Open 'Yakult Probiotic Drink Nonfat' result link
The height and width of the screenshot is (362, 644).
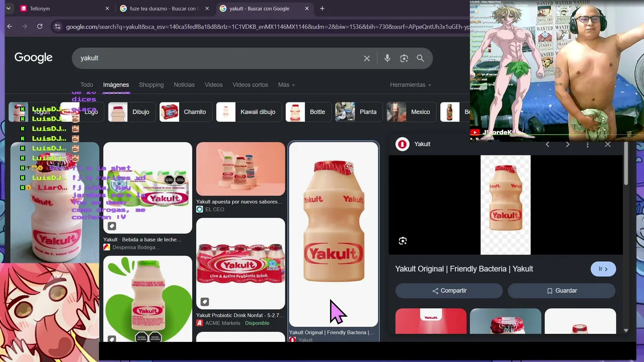tap(240, 316)
